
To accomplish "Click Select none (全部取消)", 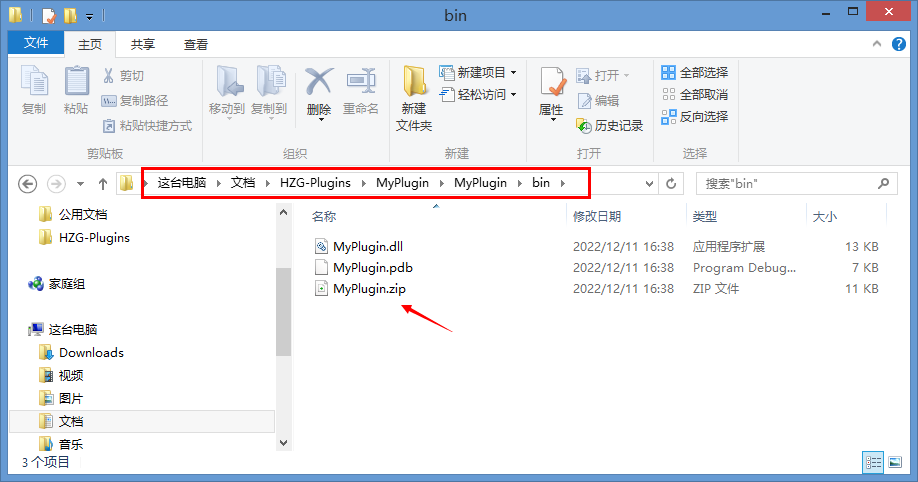I will coord(695,94).
